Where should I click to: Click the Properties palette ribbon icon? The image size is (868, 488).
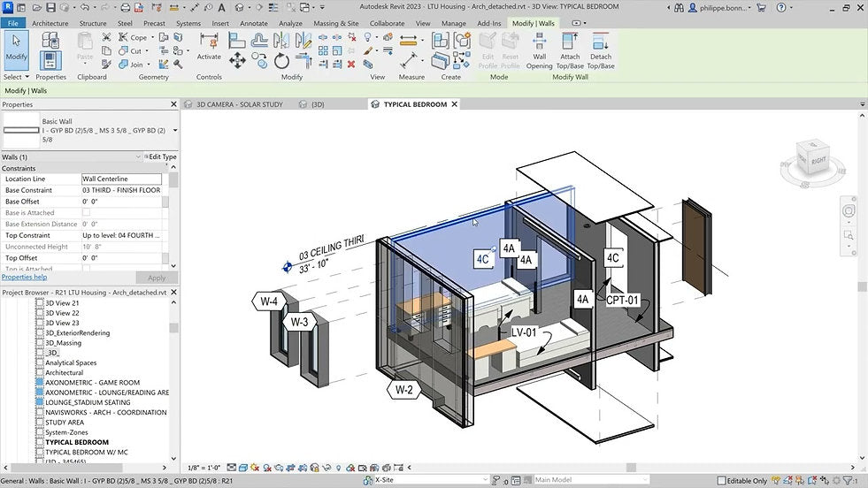50,60
